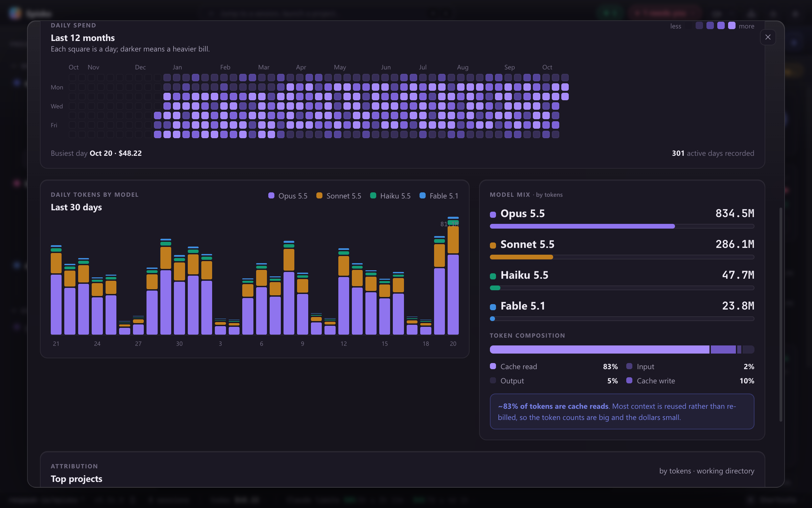812x508 pixels.
Task: Click the Opus 5.5 chart legend entry
Action: tap(288, 196)
